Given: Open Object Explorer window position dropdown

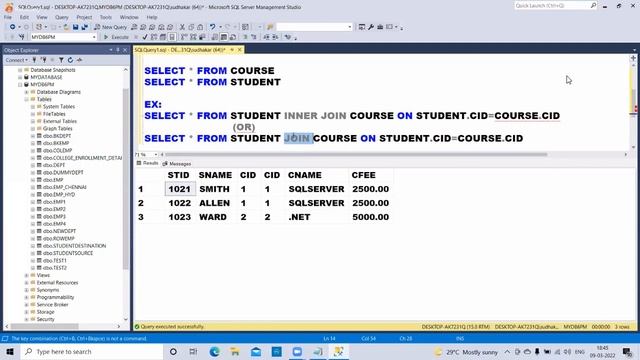Looking at the screenshot, I should pos(111,50).
